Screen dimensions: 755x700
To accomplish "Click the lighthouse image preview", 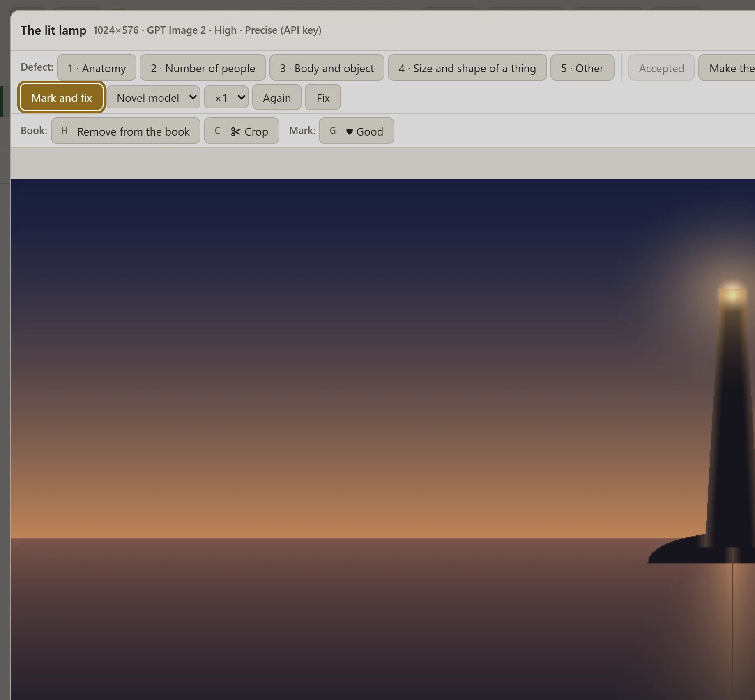I will click(x=382, y=439).
